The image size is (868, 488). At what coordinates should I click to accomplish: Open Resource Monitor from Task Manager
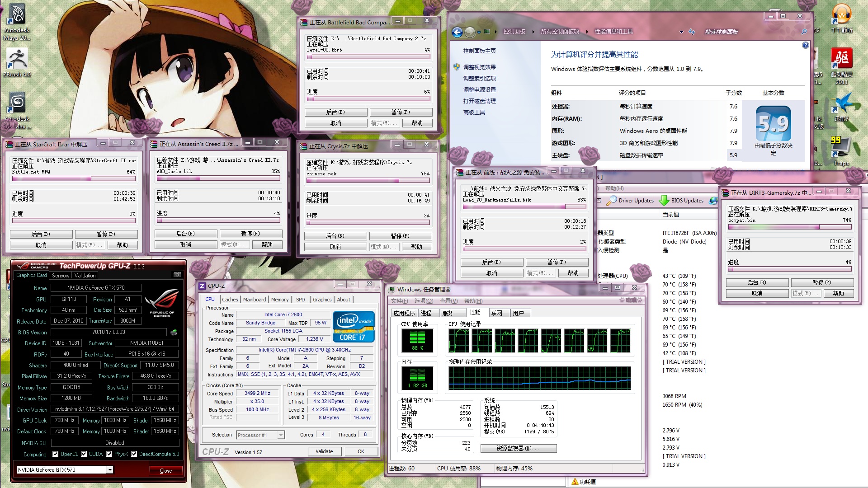click(x=518, y=448)
